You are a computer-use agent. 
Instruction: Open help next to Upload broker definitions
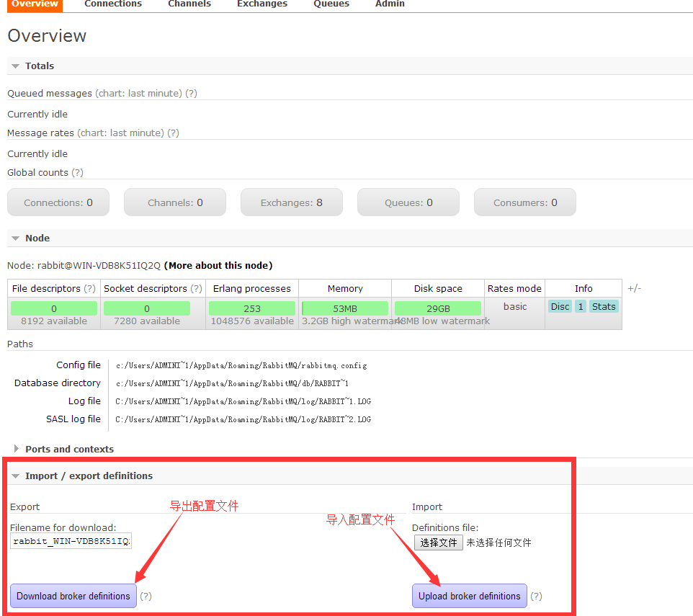pos(536,596)
